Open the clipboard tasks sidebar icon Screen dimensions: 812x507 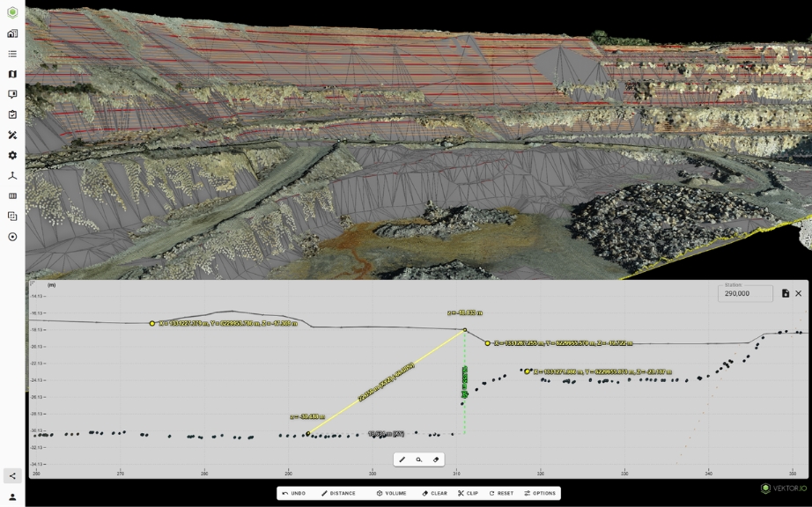pyautogui.click(x=12, y=114)
